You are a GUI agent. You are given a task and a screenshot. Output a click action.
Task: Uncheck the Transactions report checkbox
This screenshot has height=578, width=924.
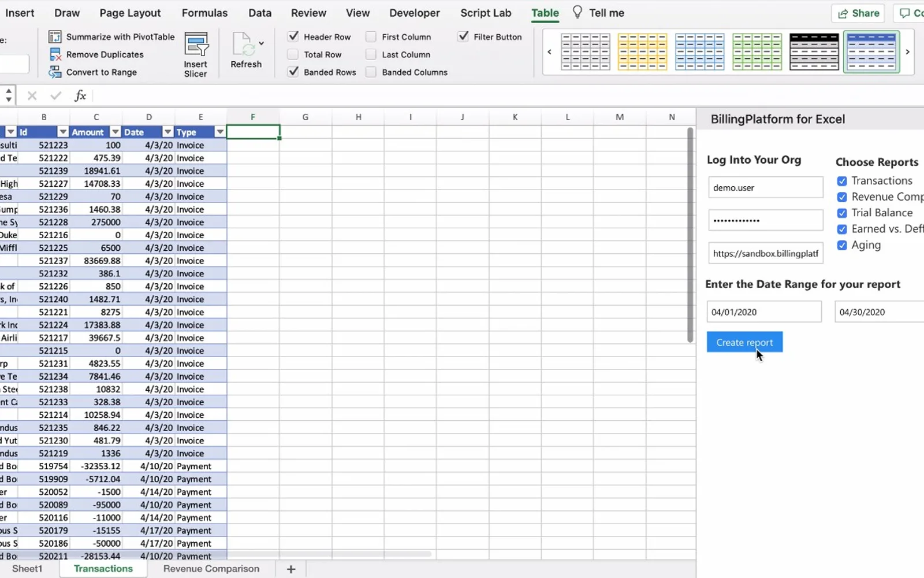coord(842,181)
